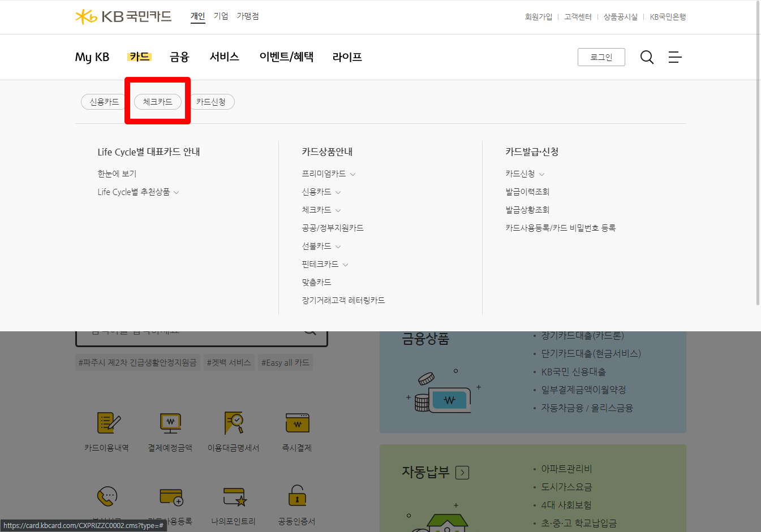Image resolution: width=761 pixels, height=532 pixels.
Task: Click the 로그인 button
Action: click(601, 57)
